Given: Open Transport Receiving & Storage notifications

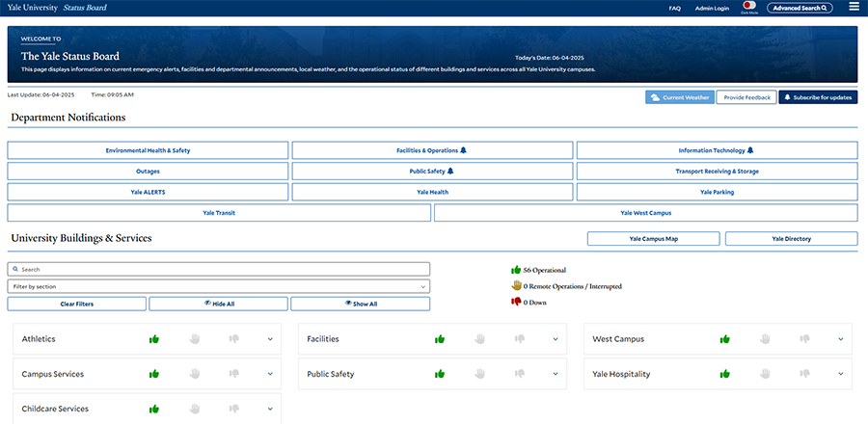Looking at the screenshot, I should [x=717, y=172].
